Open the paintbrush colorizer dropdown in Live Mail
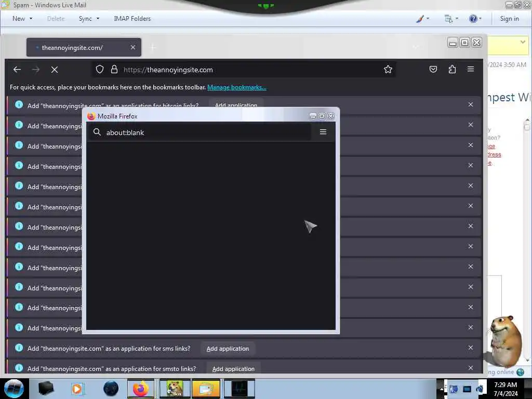 click(x=422, y=19)
